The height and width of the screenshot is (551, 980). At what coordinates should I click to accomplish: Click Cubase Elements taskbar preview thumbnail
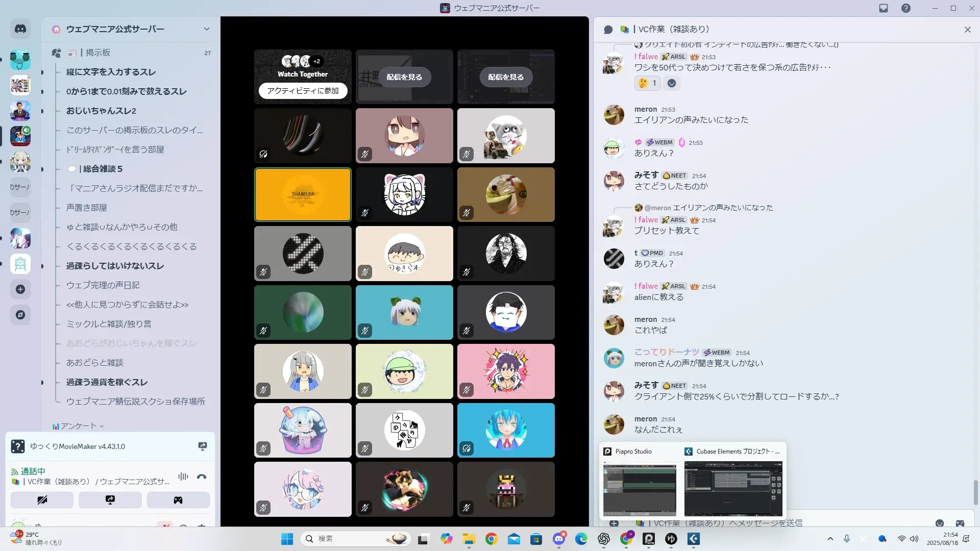coord(733,488)
